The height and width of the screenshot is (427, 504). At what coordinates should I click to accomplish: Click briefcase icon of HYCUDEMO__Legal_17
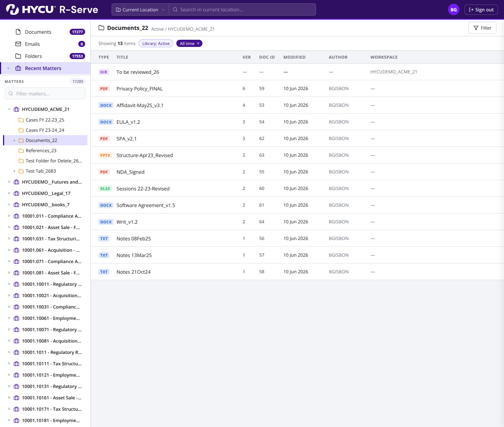tap(16, 193)
